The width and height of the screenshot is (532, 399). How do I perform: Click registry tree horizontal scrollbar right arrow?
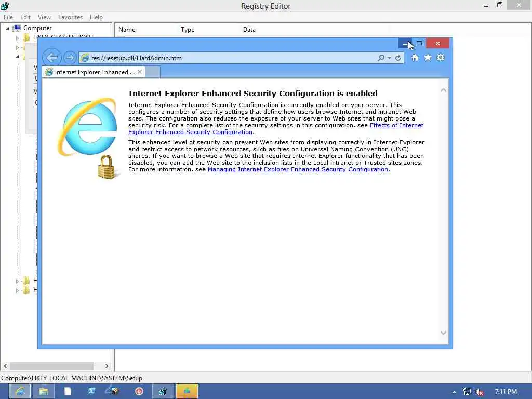tap(107, 366)
